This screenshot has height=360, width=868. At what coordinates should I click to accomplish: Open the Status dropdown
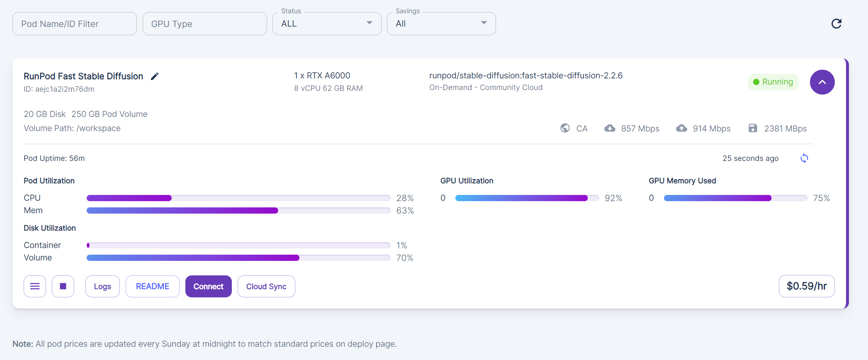(x=327, y=24)
